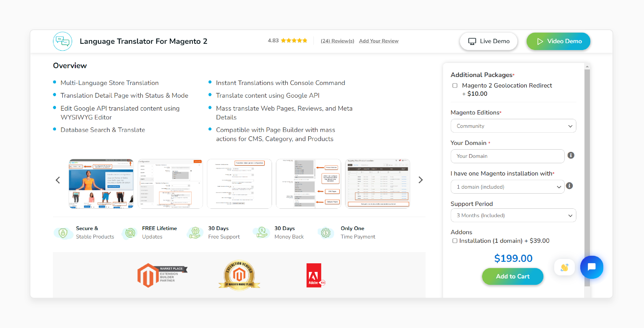This screenshot has width=644, height=328.
Task: Click 'Translate content using Google API' text
Action: click(268, 95)
